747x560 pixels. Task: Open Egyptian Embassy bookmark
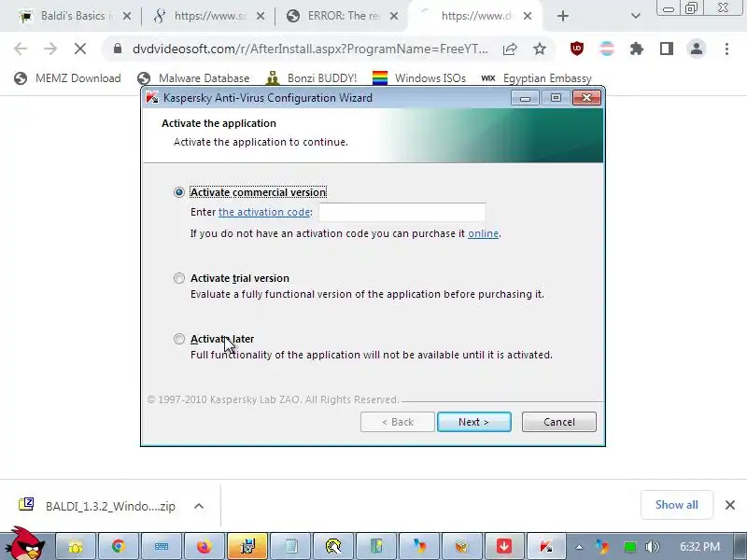[x=536, y=78]
